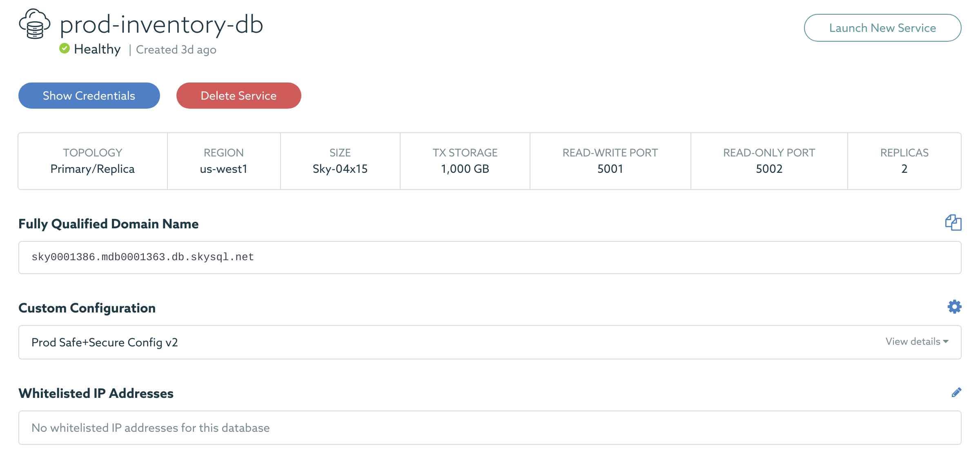Open Custom Configuration gear settings
The height and width of the screenshot is (453, 980).
(x=954, y=307)
